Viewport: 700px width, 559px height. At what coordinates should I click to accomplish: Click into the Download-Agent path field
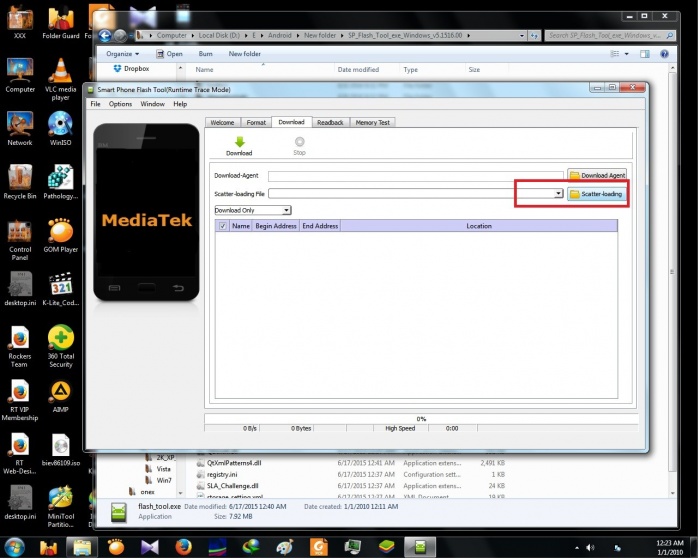[x=416, y=176]
